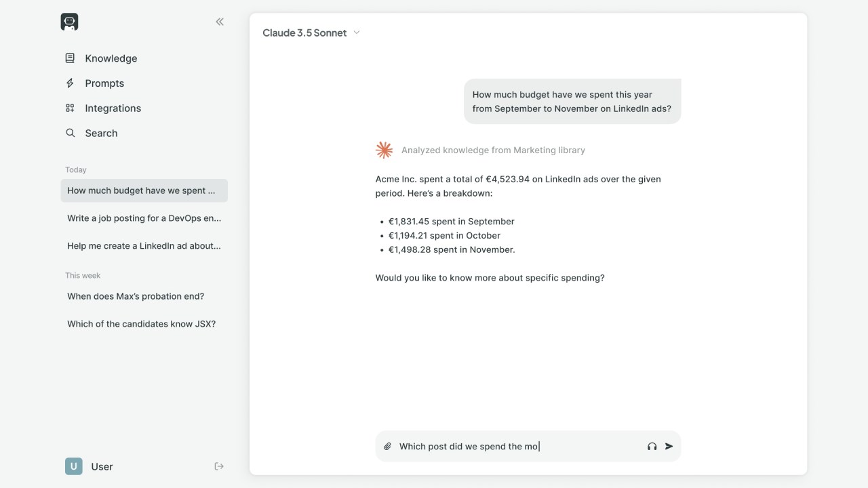Select chat 'Write a job posting for a DevOps'
The height and width of the screenshot is (488, 868).
click(x=144, y=218)
